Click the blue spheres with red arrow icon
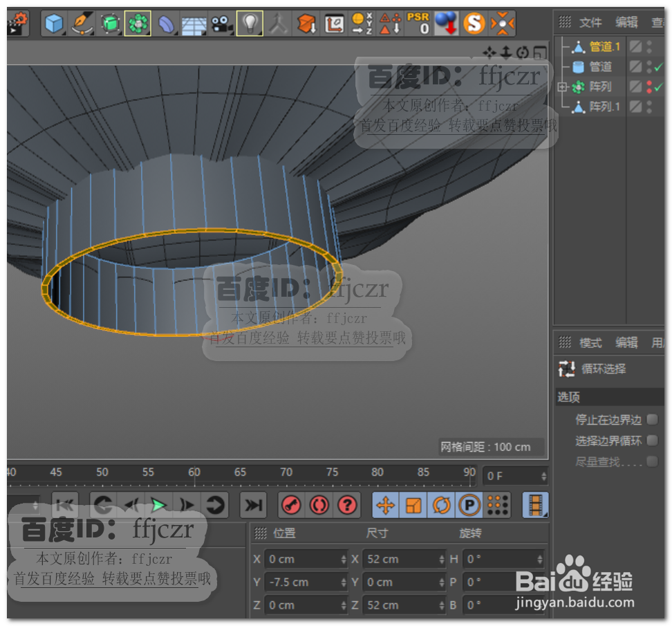This screenshot has width=672, height=626. [x=446, y=24]
